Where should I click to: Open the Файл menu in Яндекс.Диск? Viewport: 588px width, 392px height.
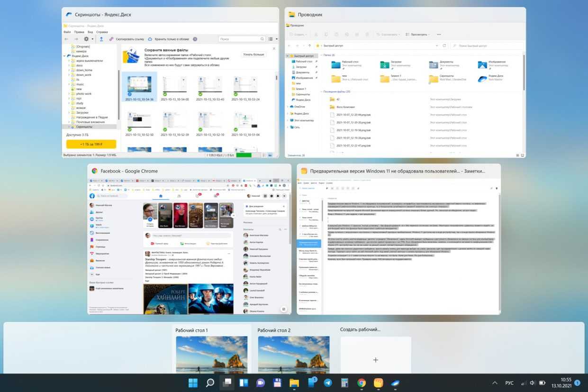point(67,32)
